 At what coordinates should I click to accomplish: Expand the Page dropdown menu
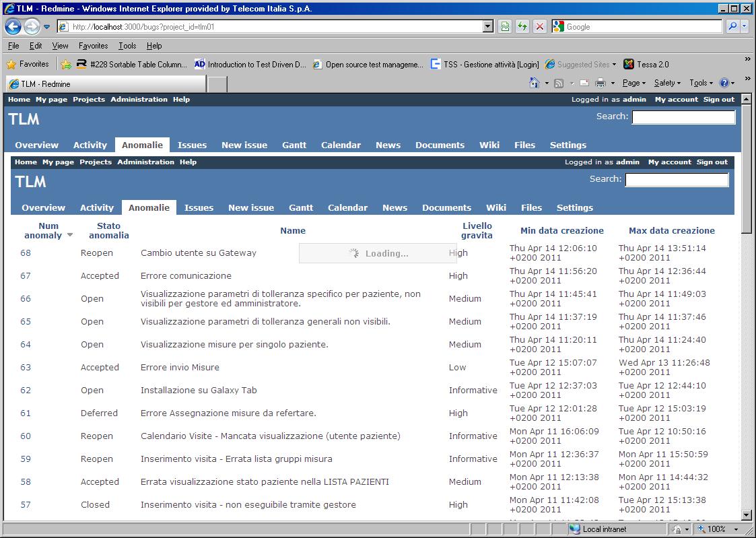[x=634, y=83]
